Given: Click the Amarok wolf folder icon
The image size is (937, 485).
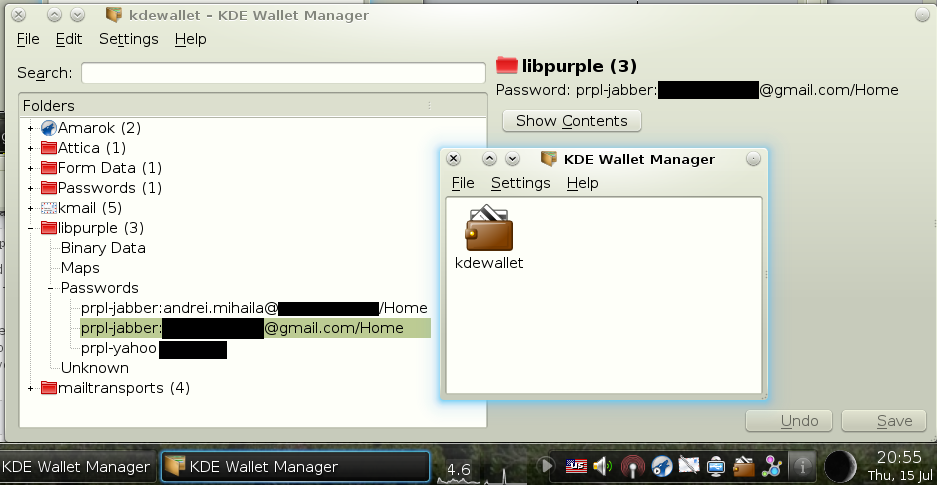Looking at the screenshot, I should [x=48, y=128].
